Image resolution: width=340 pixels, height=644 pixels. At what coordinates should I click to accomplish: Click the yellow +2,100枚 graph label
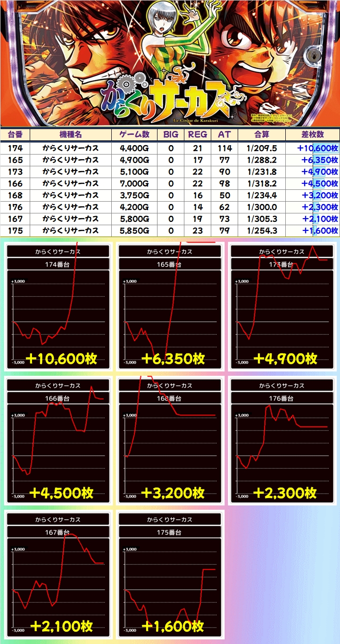61,626
